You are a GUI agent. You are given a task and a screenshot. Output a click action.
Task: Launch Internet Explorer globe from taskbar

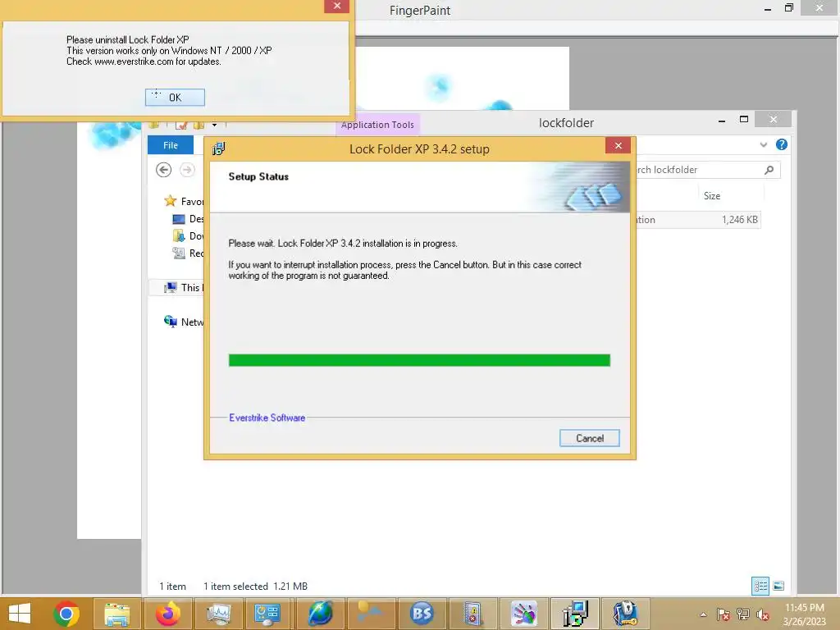point(321,614)
